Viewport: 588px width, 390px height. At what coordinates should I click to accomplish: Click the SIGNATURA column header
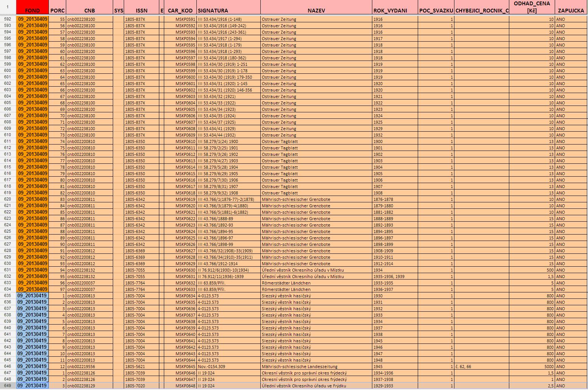(x=229, y=8)
